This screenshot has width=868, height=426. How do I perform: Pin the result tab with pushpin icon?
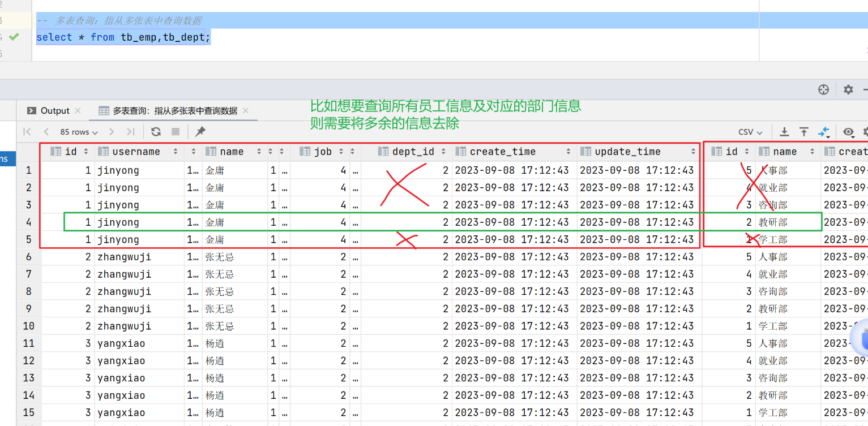tap(200, 132)
